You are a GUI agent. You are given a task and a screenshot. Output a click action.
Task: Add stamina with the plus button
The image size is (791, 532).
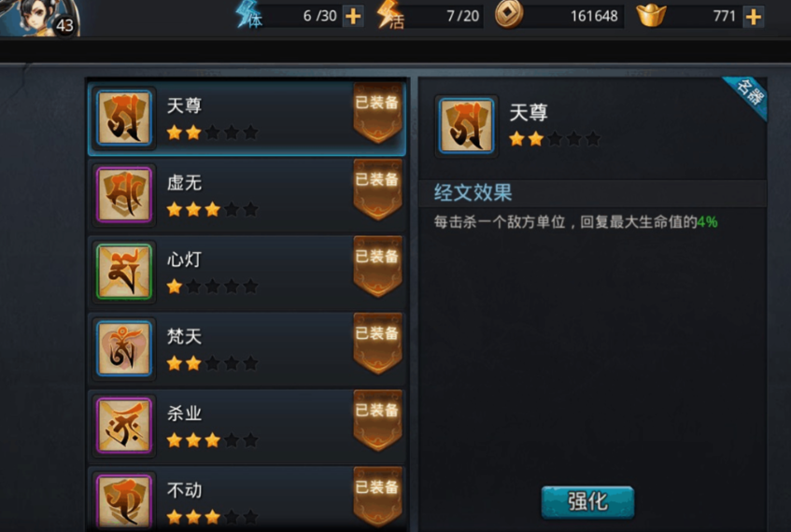point(353,16)
